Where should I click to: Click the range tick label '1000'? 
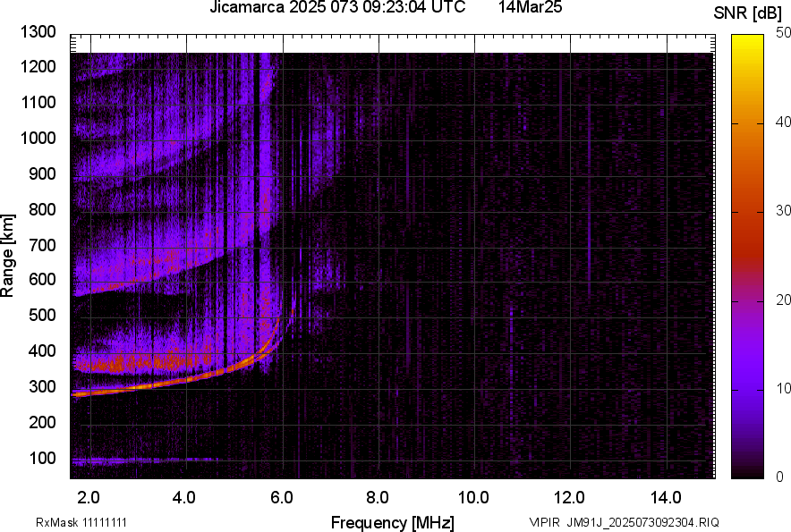(38, 138)
